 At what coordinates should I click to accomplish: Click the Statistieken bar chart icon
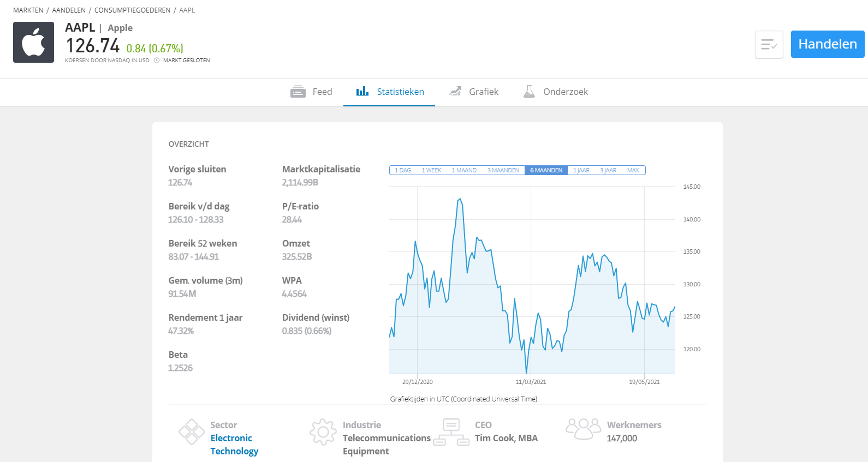point(362,91)
